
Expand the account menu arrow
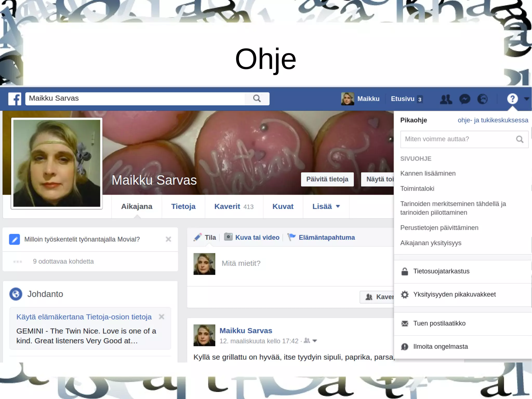click(527, 99)
